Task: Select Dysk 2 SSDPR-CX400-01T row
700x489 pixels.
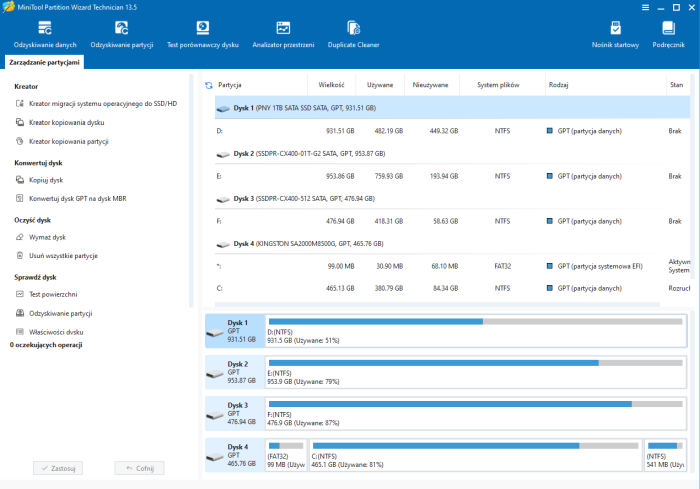Action: point(452,154)
